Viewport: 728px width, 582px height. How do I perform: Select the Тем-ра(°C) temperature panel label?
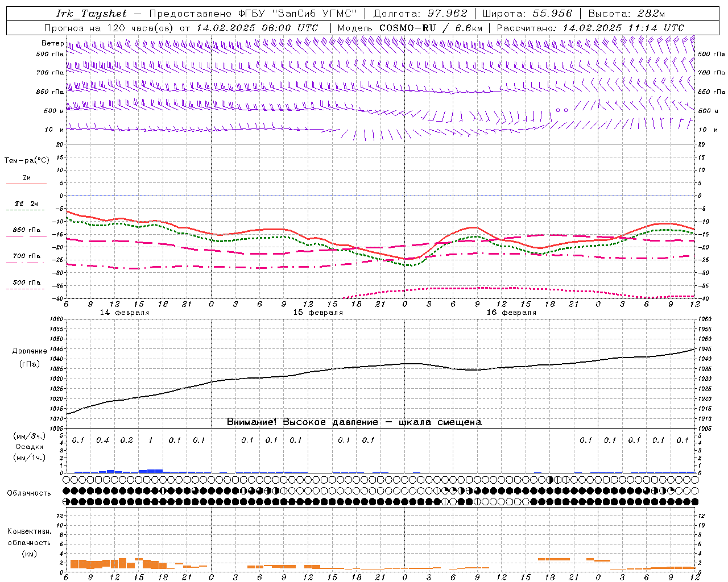point(27,161)
